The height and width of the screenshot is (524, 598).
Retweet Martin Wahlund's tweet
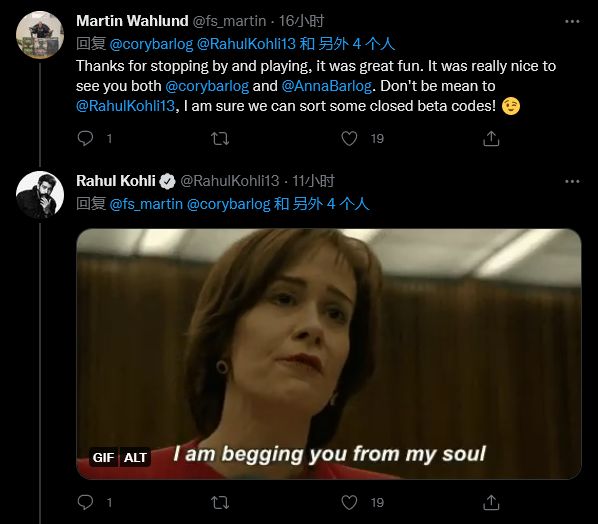[x=220, y=138]
